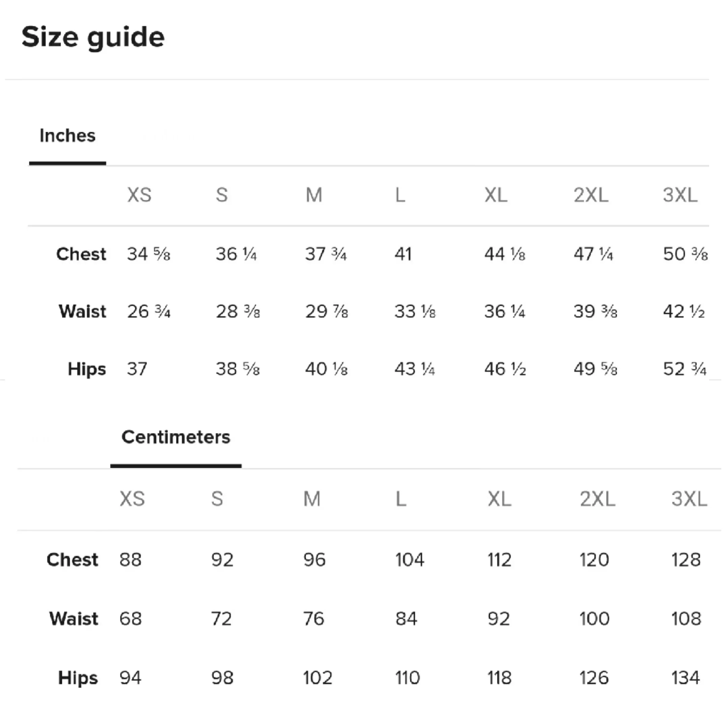Click the 46 ½ hips value for XL

(505, 369)
